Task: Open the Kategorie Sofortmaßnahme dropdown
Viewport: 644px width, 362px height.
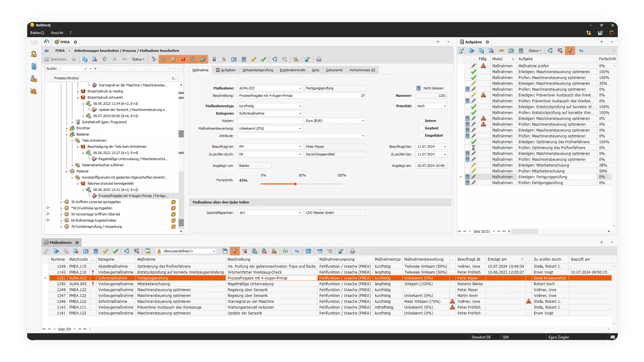Action: (x=300, y=113)
